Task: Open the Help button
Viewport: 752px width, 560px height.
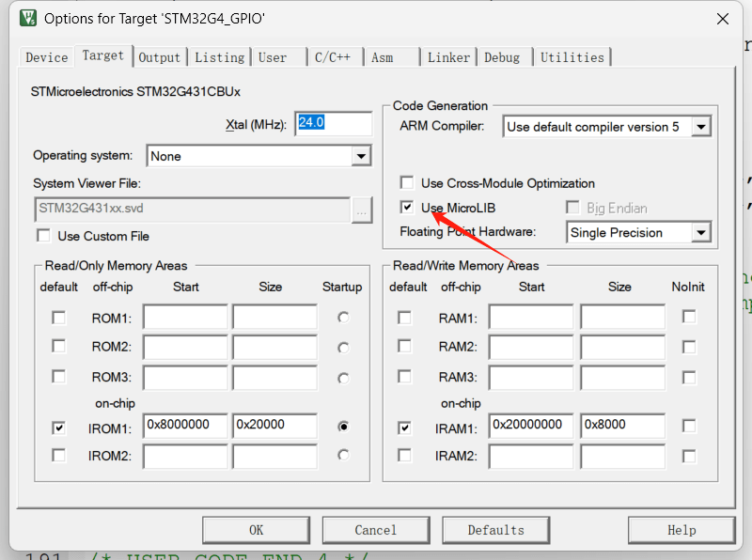Action: [x=681, y=530]
